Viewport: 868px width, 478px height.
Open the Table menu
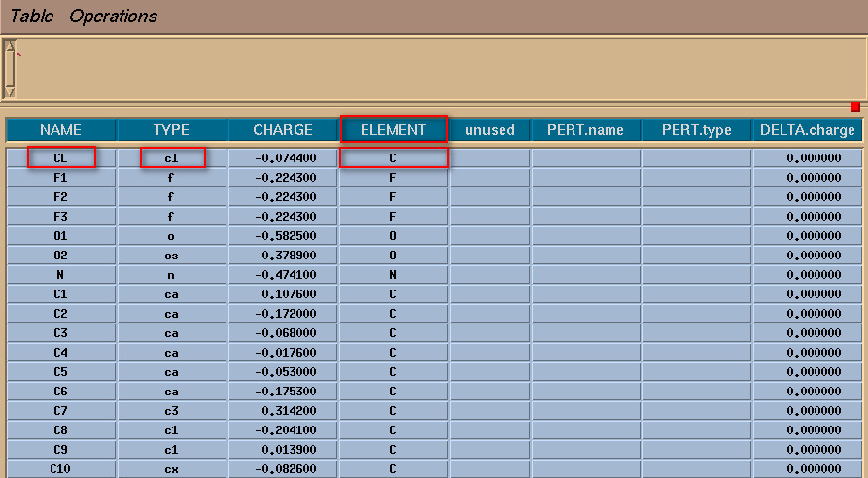[x=31, y=17]
